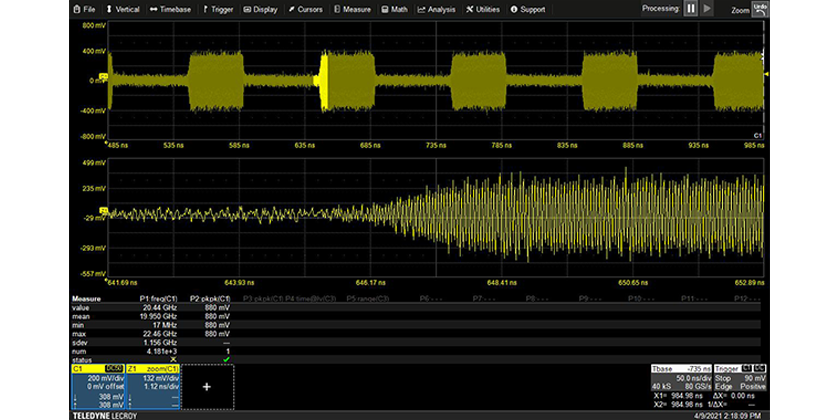Open the Support menu
840x420 pixels.
click(530, 9)
